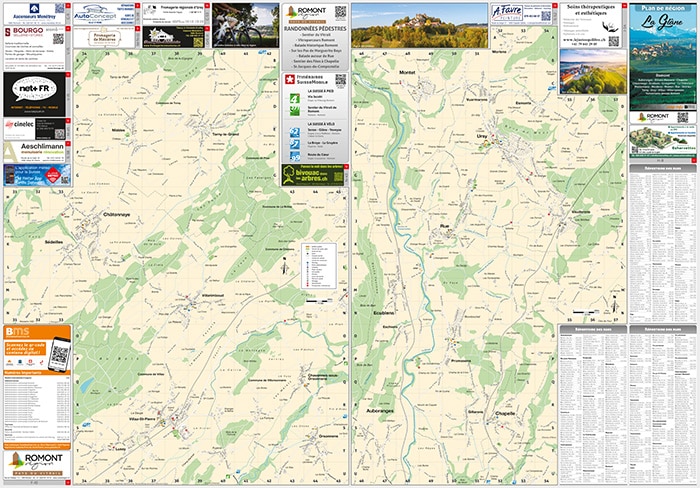The width and height of the screenshot is (700, 488).
Task: Select the green route 4 Via Jacobi icon
Action: (295, 98)
